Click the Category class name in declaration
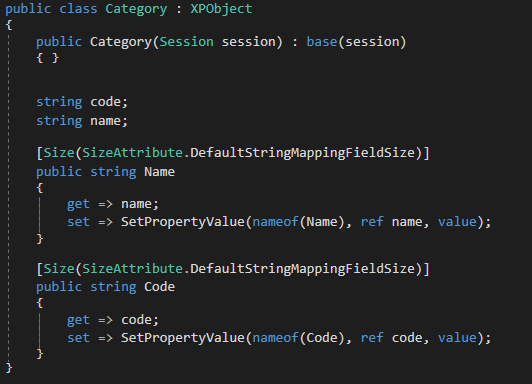 136,9
